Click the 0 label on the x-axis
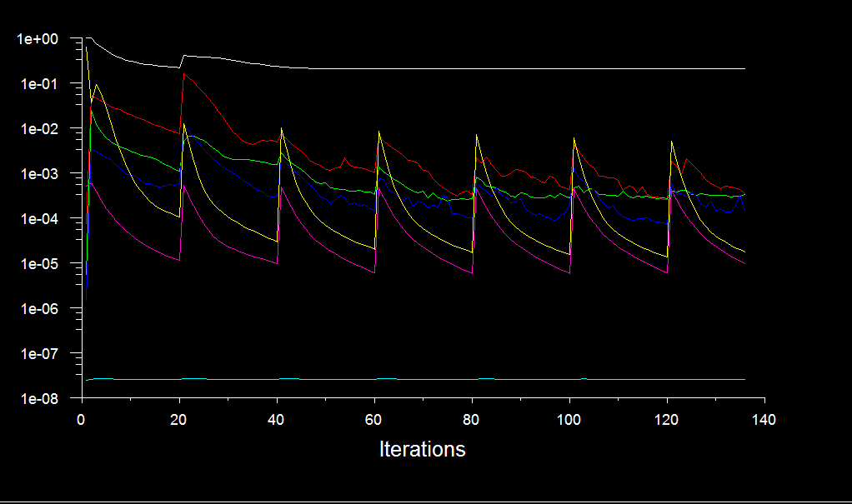The width and height of the screenshot is (852, 504). coord(82,419)
